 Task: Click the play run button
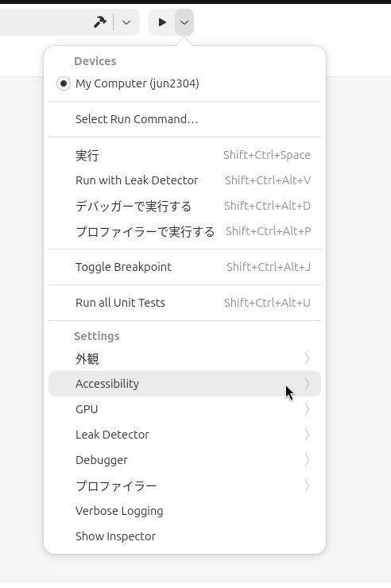click(x=162, y=22)
